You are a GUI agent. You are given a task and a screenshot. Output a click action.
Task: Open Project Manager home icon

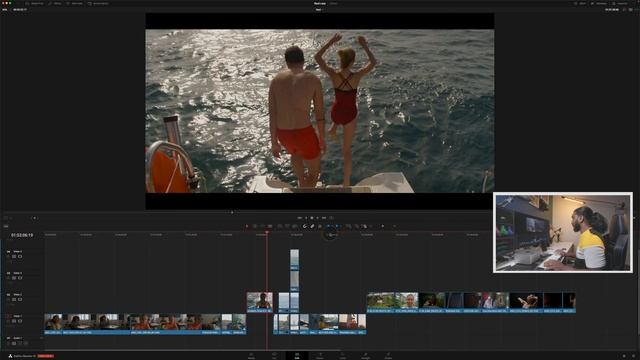pyautogui.click(x=624, y=356)
